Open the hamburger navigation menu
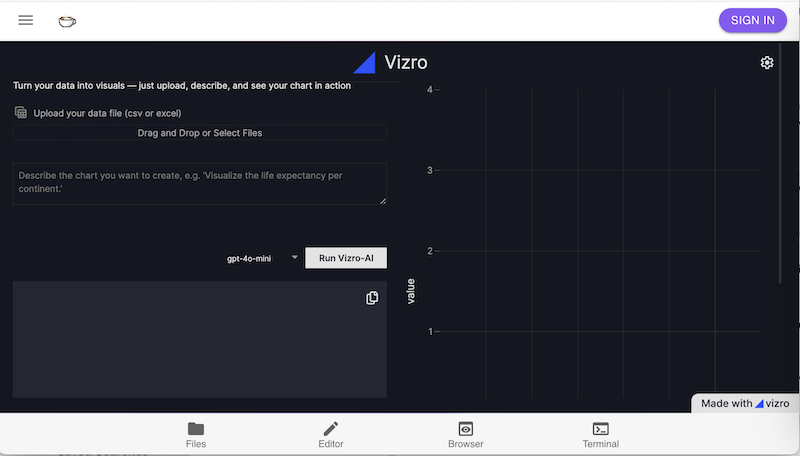Viewport: 800px width, 456px height. [26, 20]
